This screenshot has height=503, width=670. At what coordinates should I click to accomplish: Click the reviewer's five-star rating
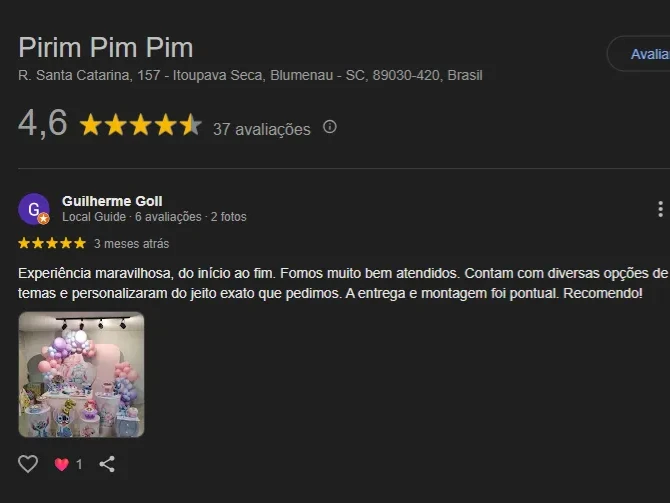[52, 244]
